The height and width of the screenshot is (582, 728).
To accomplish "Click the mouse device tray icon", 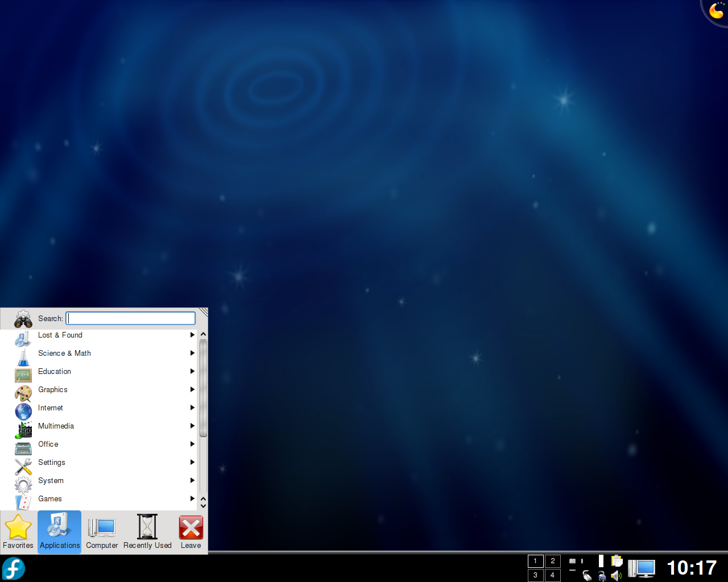I will click(x=587, y=576).
